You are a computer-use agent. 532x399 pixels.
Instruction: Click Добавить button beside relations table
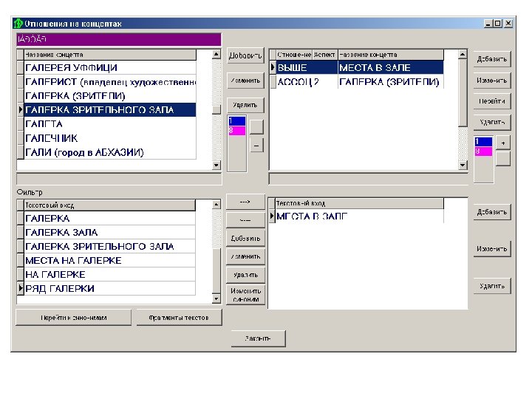(492, 59)
